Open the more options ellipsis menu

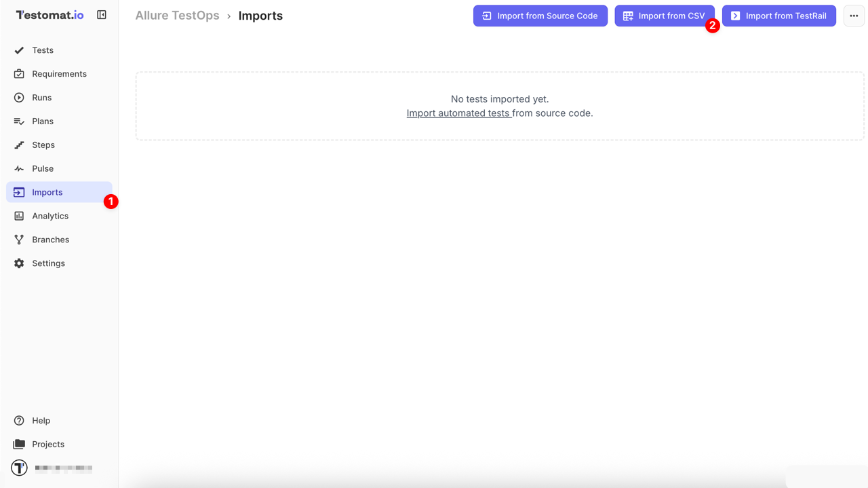point(853,15)
